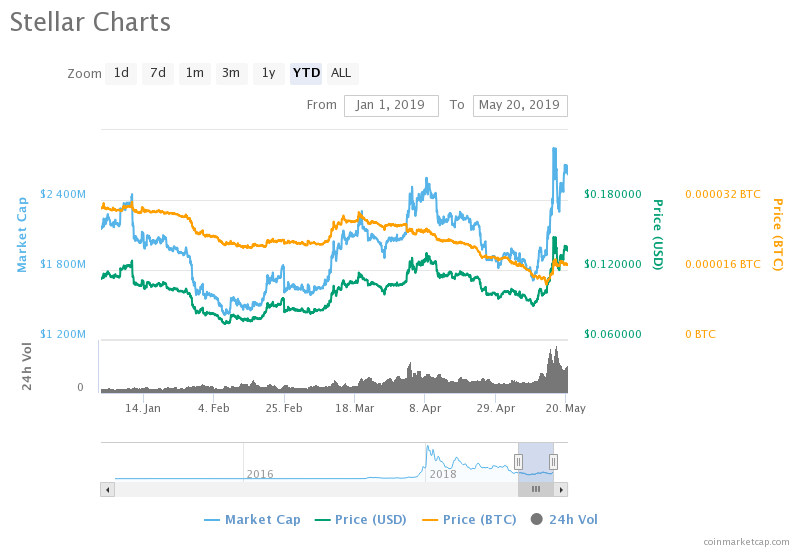800x550 pixels.
Task: Click the 0 BTC axis label
Action: coord(701,334)
